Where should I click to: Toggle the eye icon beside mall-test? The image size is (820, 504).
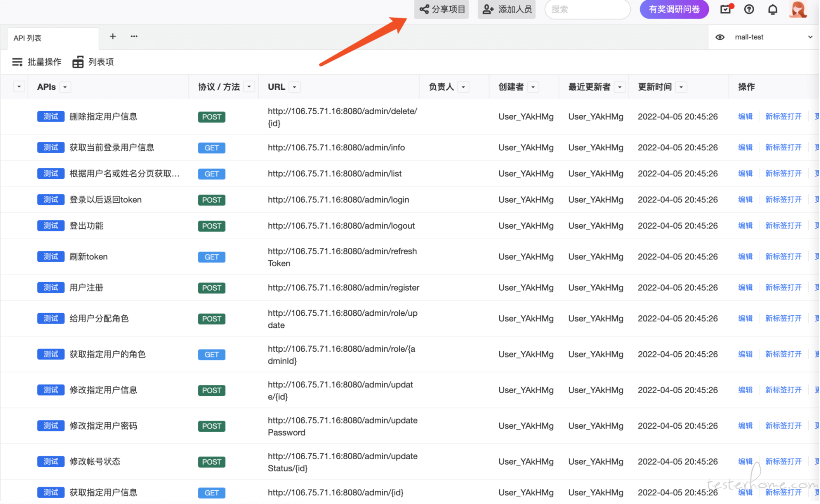tap(720, 37)
